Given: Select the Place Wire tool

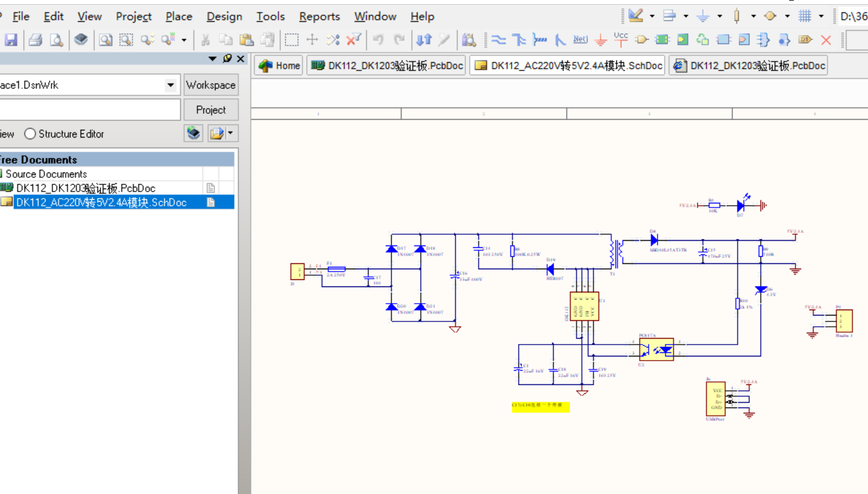Looking at the screenshot, I should click(498, 40).
